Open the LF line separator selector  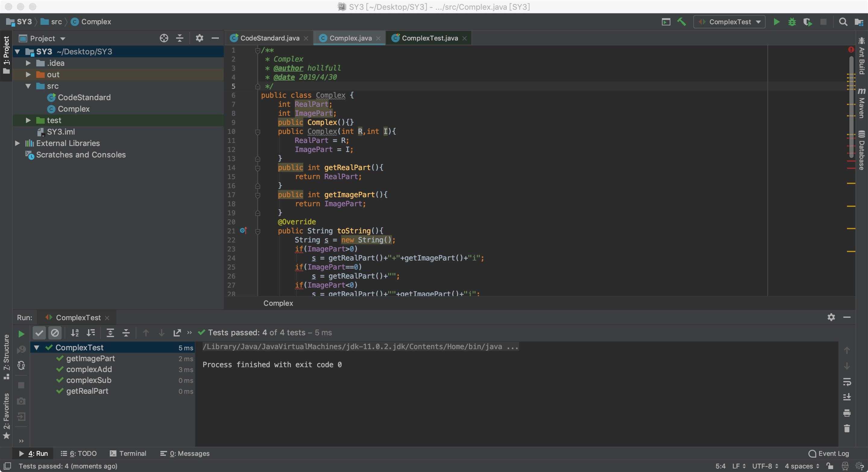coord(739,466)
